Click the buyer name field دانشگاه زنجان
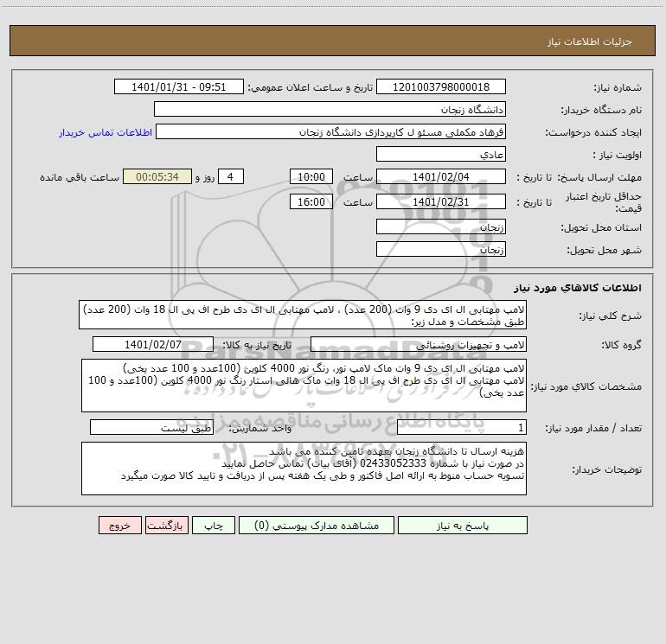The height and width of the screenshot is (644, 666). 330,110
